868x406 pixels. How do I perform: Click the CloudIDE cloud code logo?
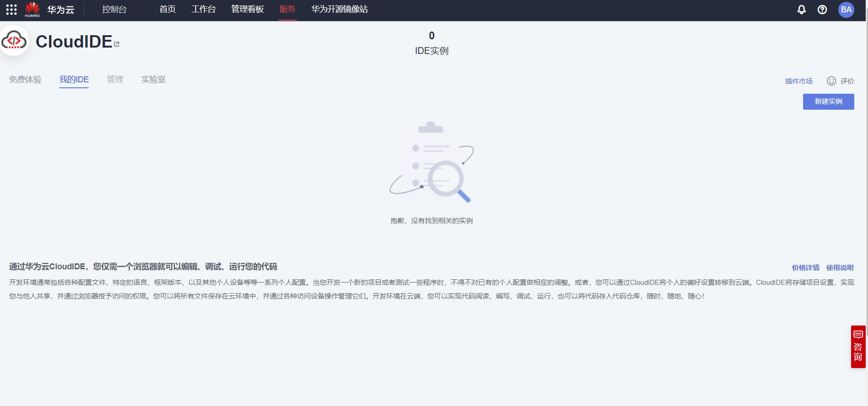[x=14, y=41]
